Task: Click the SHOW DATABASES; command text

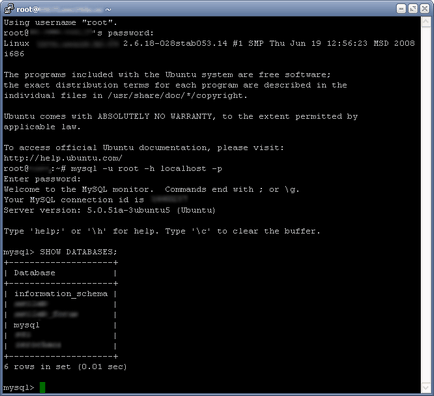Action: point(78,252)
